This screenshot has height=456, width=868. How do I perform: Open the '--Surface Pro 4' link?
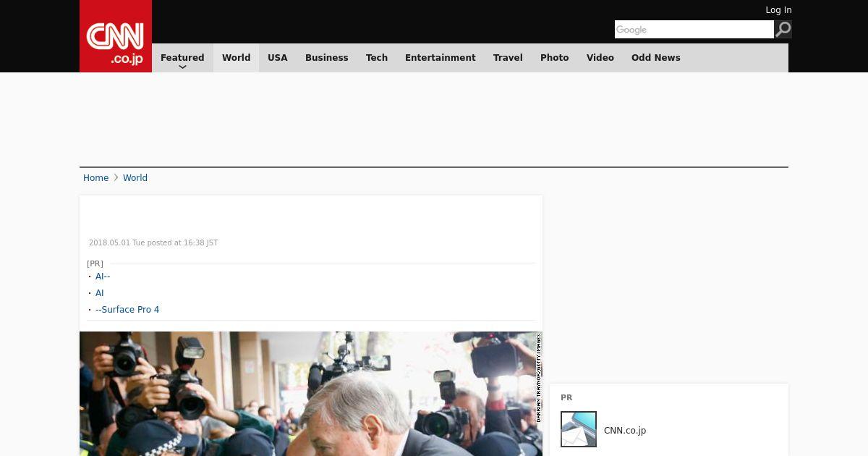[127, 310]
